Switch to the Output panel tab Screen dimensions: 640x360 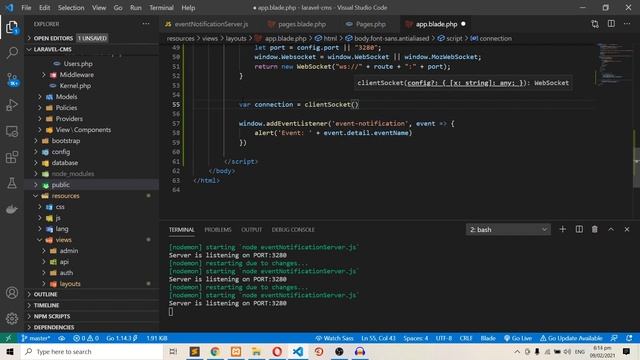[x=251, y=229]
